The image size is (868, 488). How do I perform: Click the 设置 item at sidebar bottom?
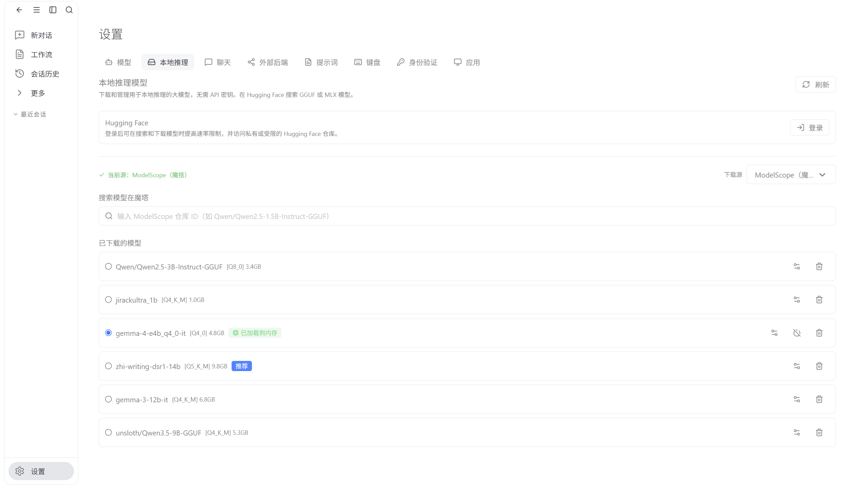pyautogui.click(x=41, y=471)
